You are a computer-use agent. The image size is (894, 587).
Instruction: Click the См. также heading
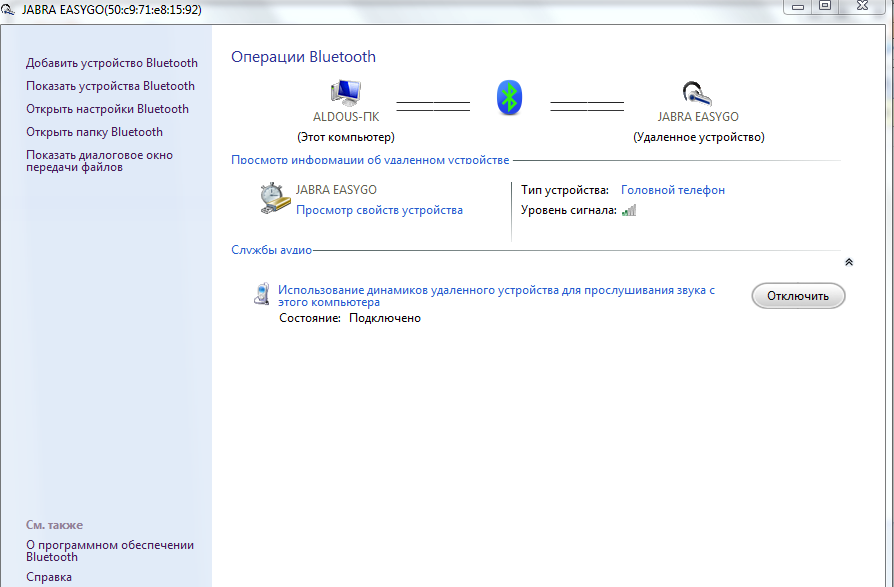[x=54, y=525]
